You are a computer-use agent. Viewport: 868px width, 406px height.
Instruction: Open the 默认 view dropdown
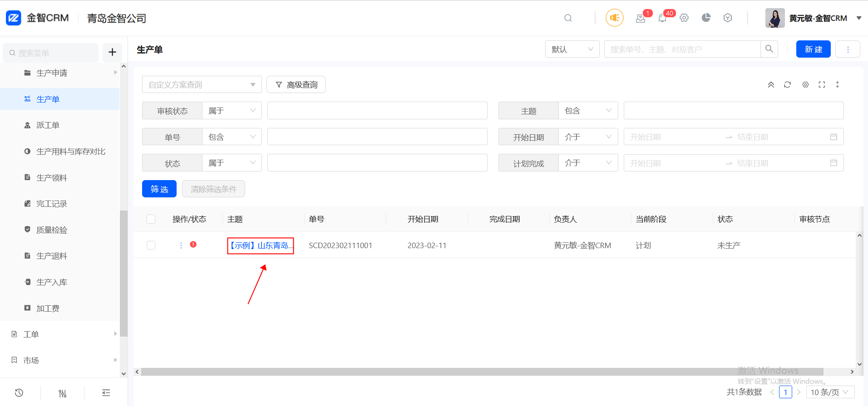(572, 49)
